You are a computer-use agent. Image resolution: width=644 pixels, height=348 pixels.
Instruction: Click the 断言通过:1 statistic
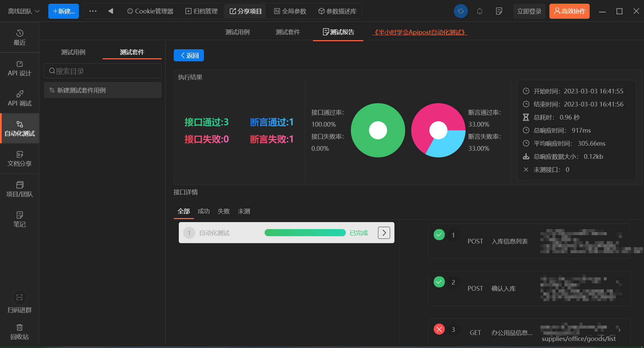[x=272, y=122]
